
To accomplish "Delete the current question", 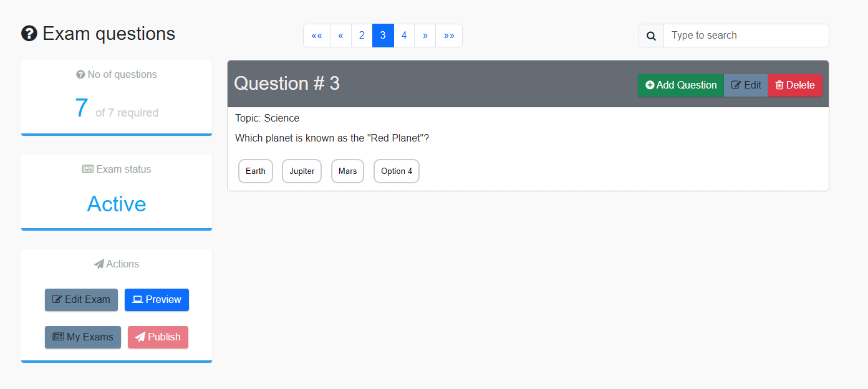I will pyautogui.click(x=795, y=85).
